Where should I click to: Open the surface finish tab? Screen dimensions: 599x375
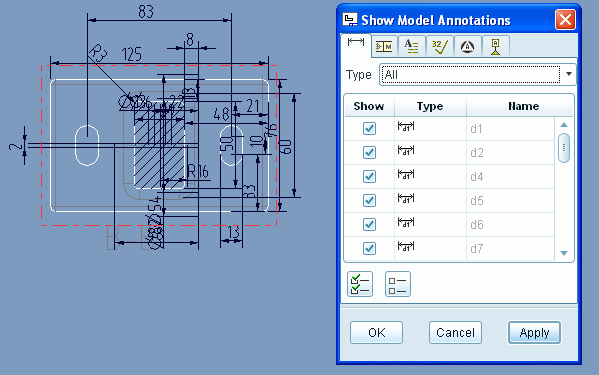440,47
